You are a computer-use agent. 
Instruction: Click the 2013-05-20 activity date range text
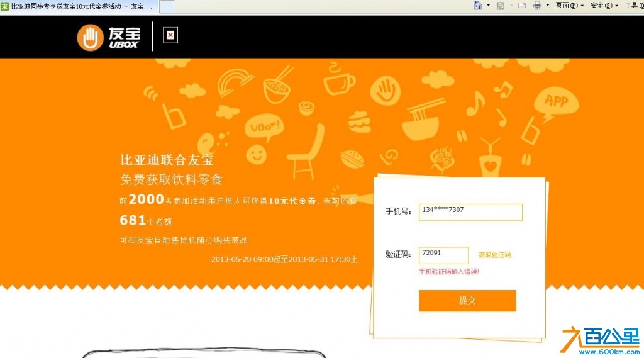point(284,259)
